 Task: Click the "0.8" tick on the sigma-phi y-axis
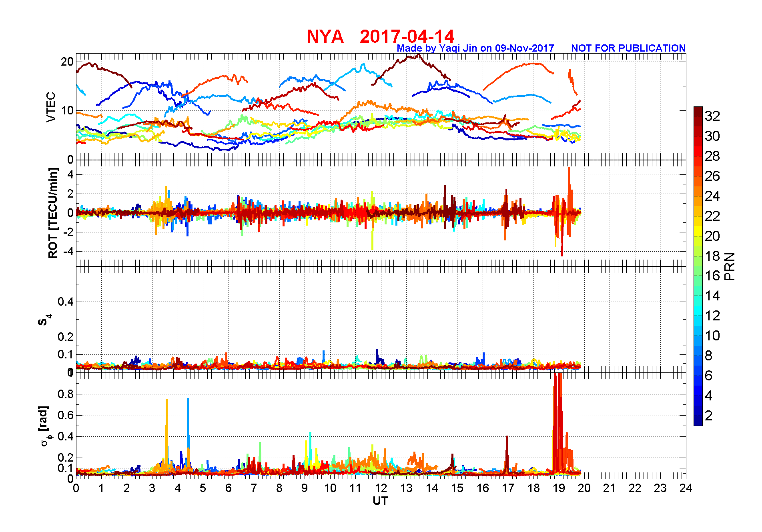(x=66, y=394)
